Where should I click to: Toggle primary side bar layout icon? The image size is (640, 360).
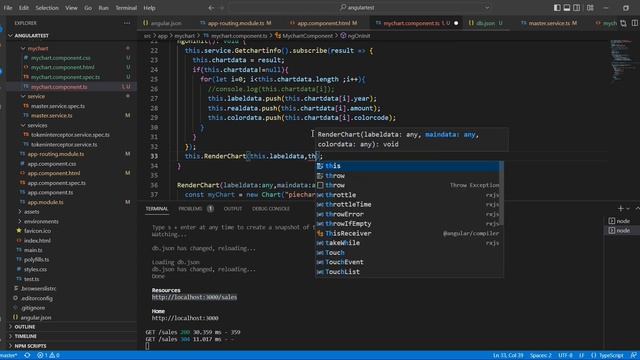click(557, 8)
